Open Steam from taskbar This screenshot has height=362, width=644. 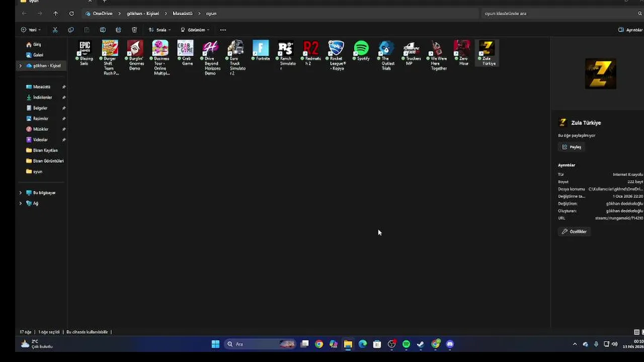(x=421, y=344)
